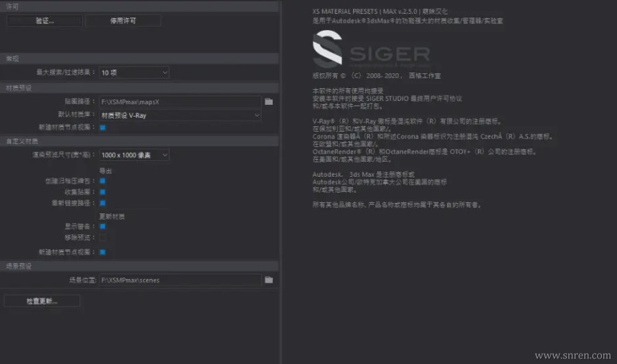Screen dimensions: 617x364
Task: Click the 停用许可 button
Action: click(123, 21)
